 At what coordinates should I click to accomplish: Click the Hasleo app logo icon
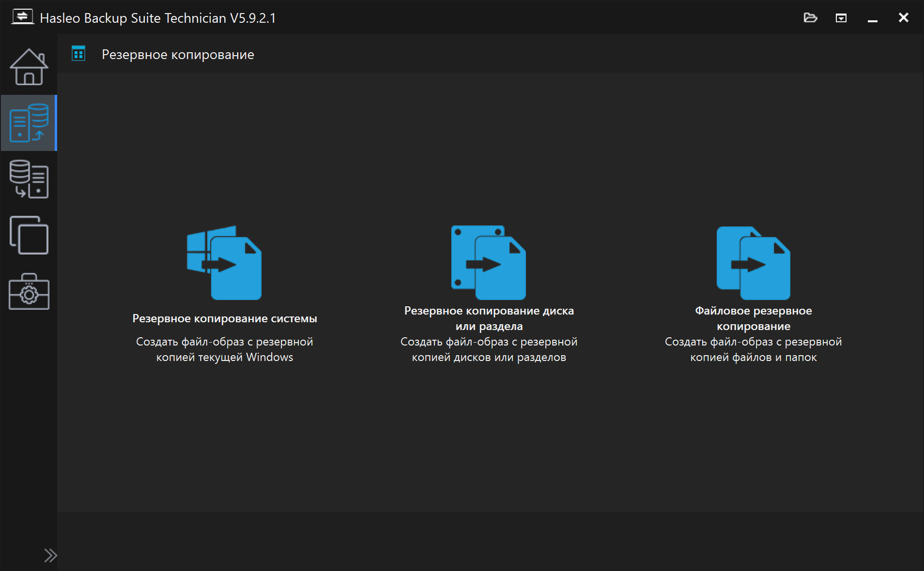coord(22,17)
